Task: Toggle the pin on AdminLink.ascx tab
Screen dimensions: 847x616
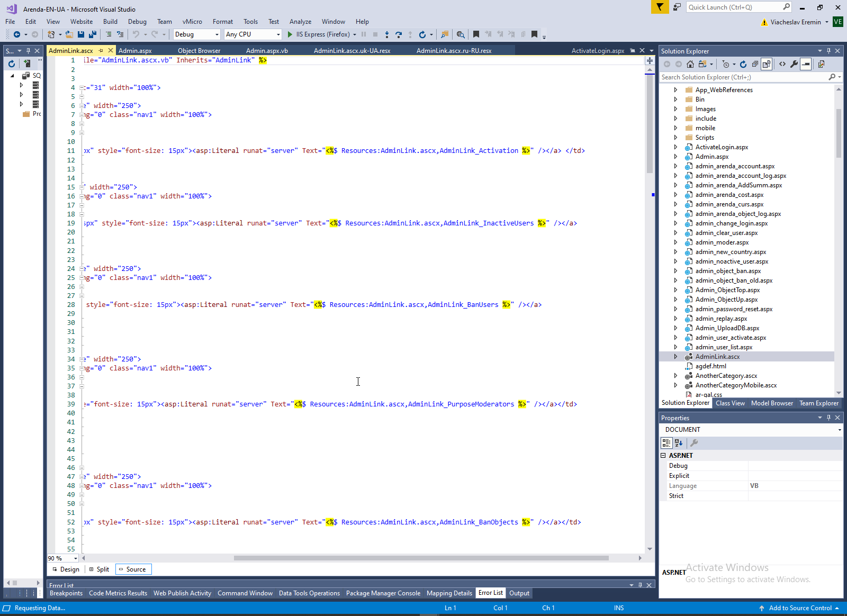Action: [x=101, y=51]
